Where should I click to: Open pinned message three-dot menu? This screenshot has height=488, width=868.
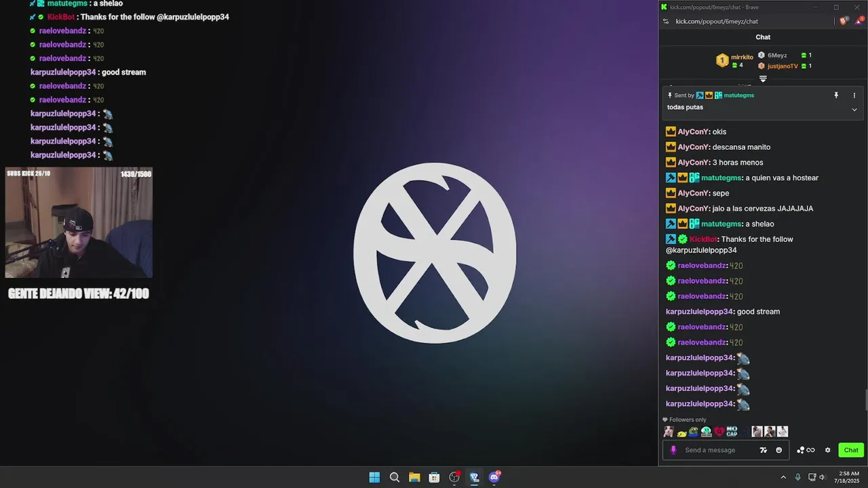pyautogui.click(x=854, y=96)
